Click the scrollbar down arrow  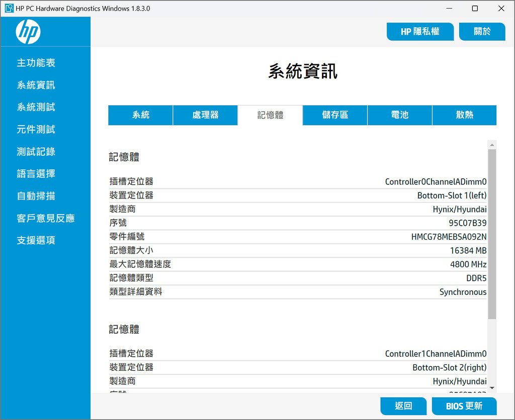click(492, 388)
